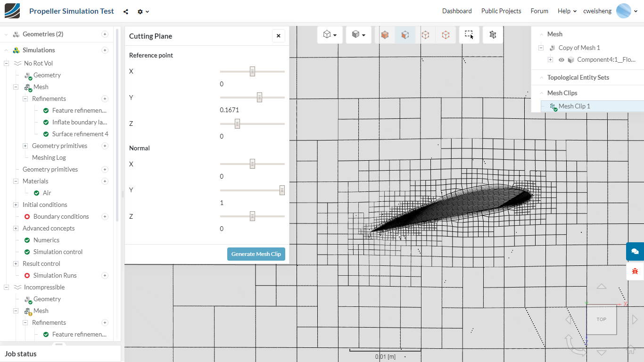
Task: Rotate view left with the cube's left arrow
Action: click(x=568, y=320)
